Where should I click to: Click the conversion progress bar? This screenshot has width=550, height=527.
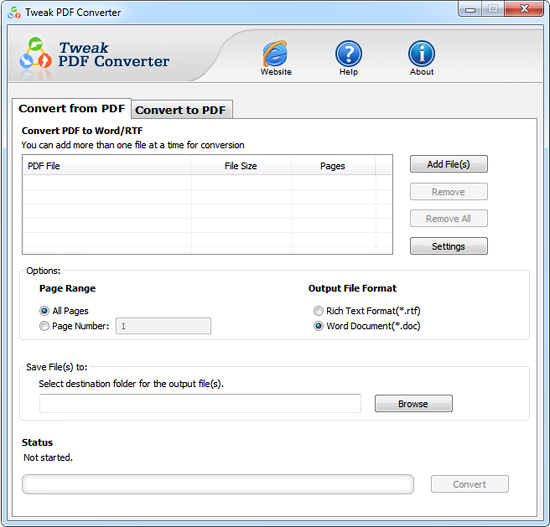[218, 485]
